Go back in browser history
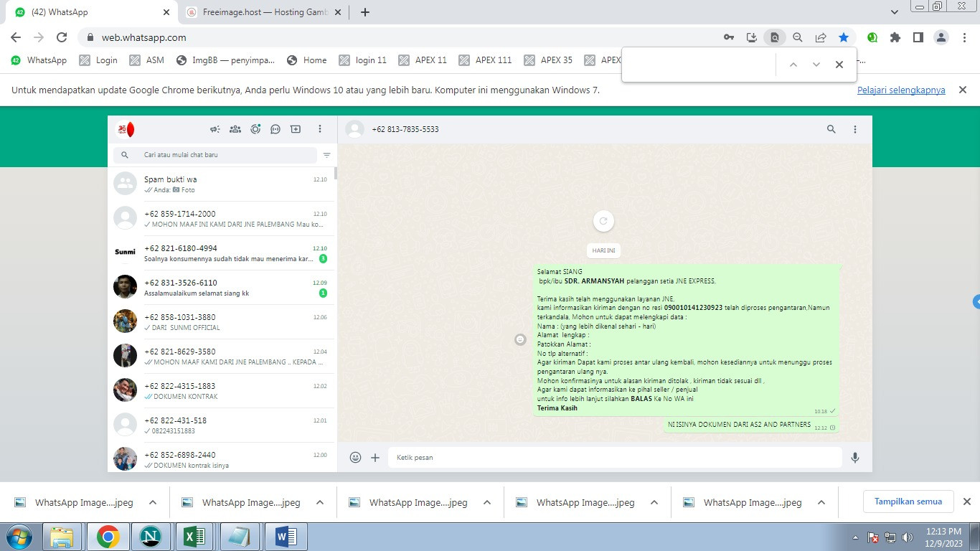This screenshot has width=980, height=551. tap(16, 37)
